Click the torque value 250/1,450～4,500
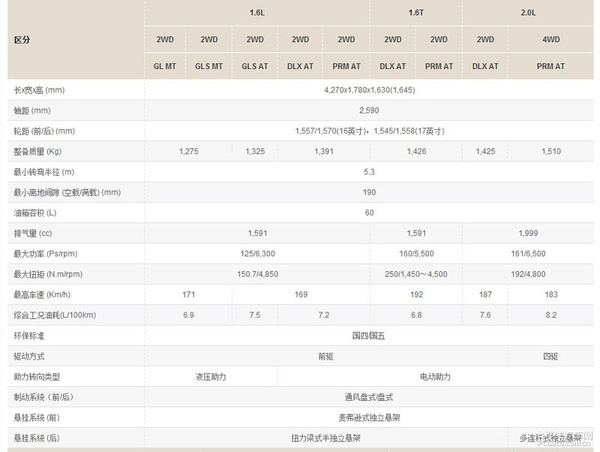This screenshot has height=452, width=600. pyautogui.click(x=416, y=274)
